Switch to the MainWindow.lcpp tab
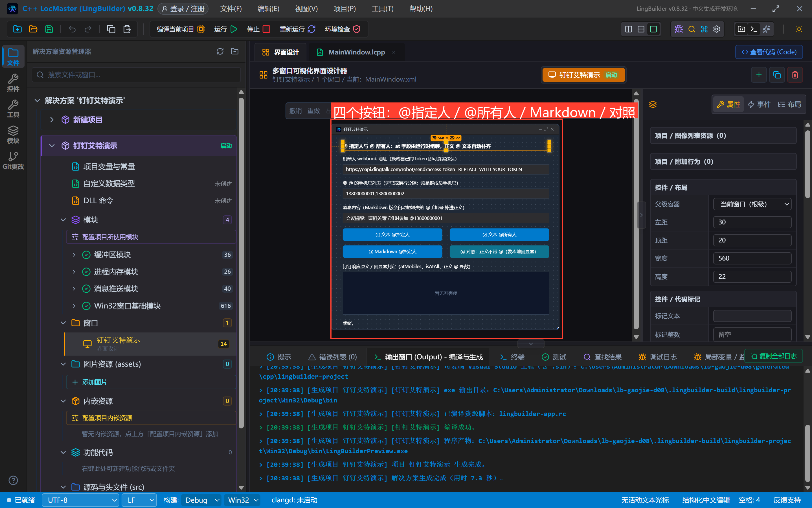The height and width of the screenshot is (508, 812). click(x=356, y=52)
